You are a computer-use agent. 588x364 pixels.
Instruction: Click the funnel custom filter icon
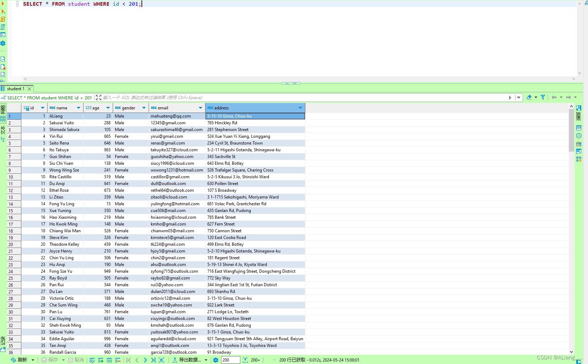[543, 97]
